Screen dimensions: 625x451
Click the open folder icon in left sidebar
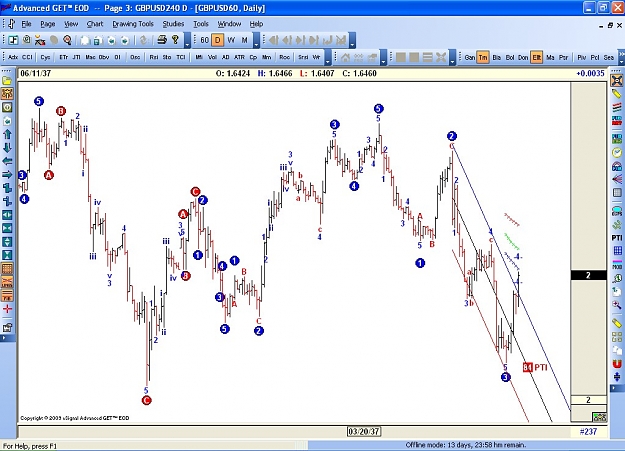(7, 81)
